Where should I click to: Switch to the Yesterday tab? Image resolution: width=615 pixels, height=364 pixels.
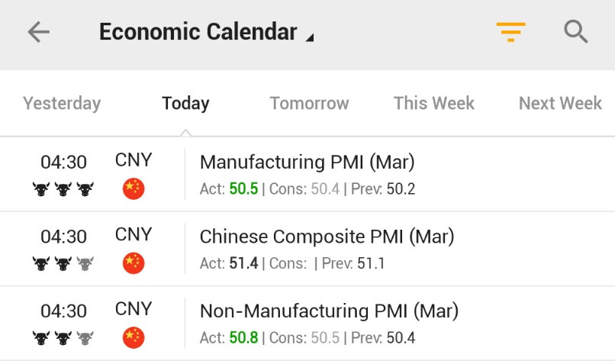pos(62,103)
